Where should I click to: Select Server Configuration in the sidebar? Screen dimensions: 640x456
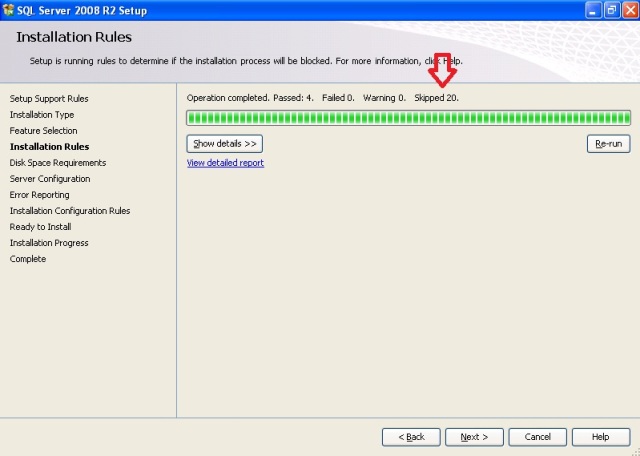tap(50, 179)
